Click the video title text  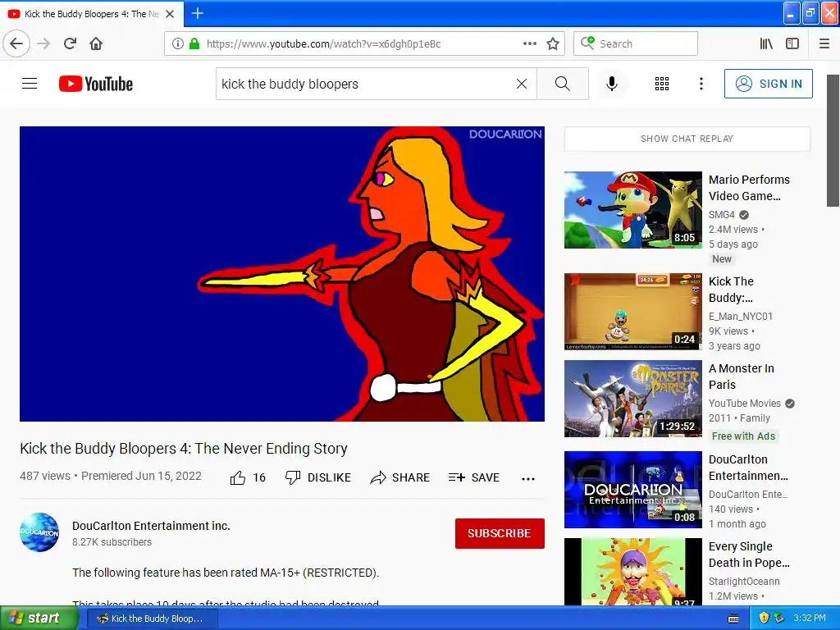click(x=184, y=449)
